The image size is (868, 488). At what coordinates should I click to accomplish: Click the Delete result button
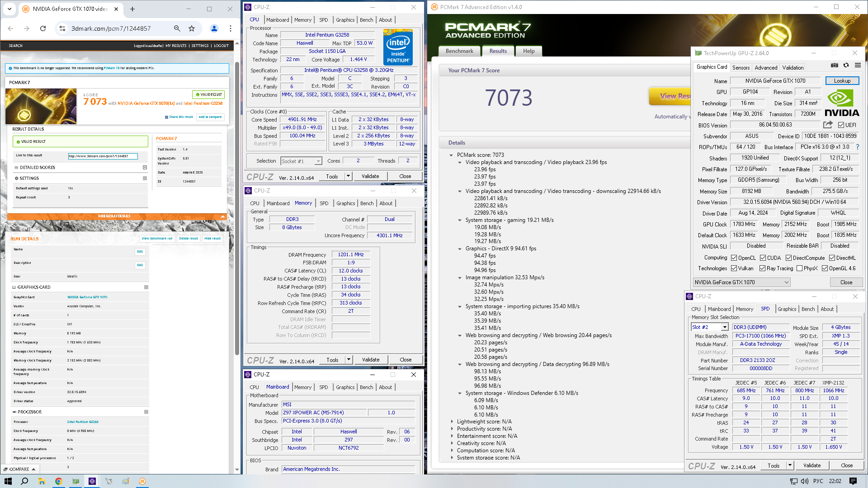point(189,239)
